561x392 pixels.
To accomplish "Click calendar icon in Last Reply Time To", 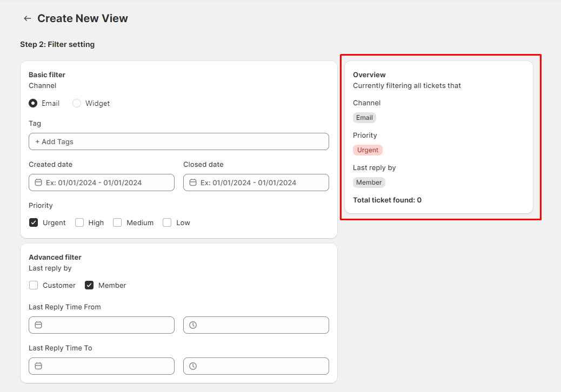I will (x=38, y=366).
